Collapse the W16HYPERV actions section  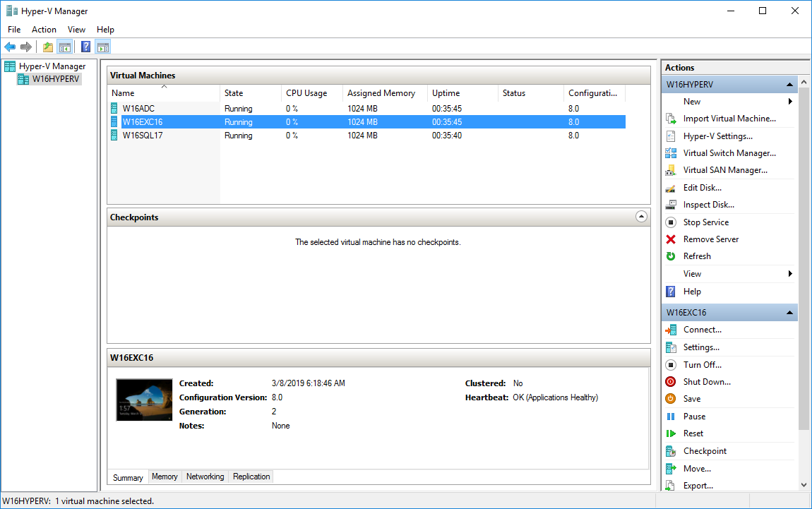[790, 85]
